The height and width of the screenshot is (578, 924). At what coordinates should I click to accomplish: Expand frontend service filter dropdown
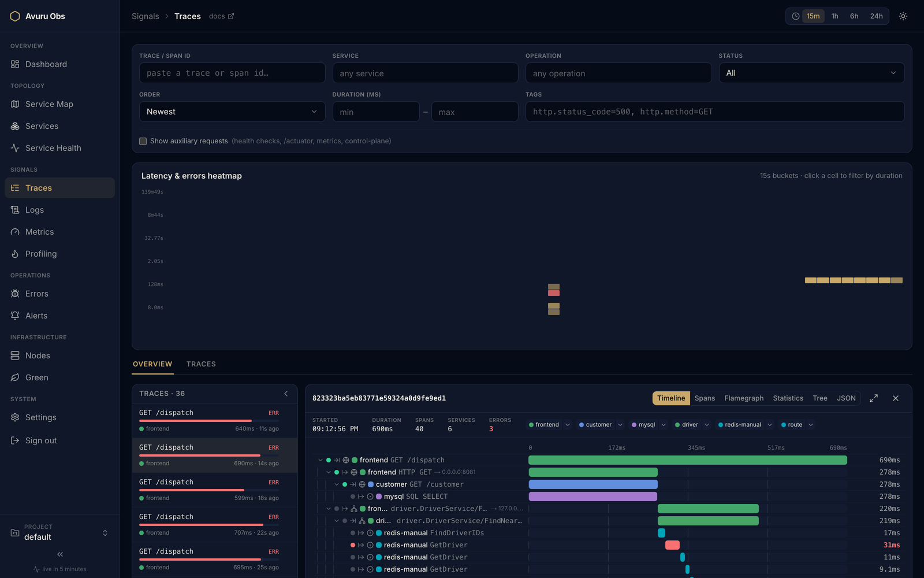(x=568, y=425)
